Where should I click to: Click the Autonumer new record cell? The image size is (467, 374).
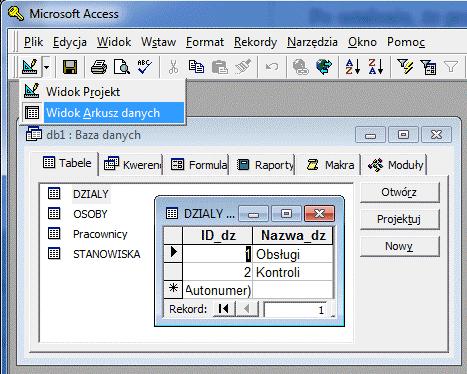coord(218,290)
